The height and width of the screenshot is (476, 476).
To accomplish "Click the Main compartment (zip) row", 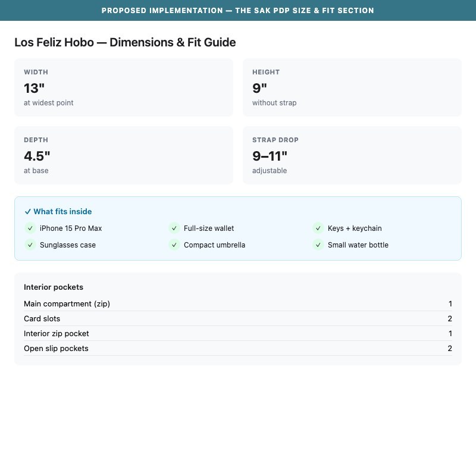I will coord(238,304).
